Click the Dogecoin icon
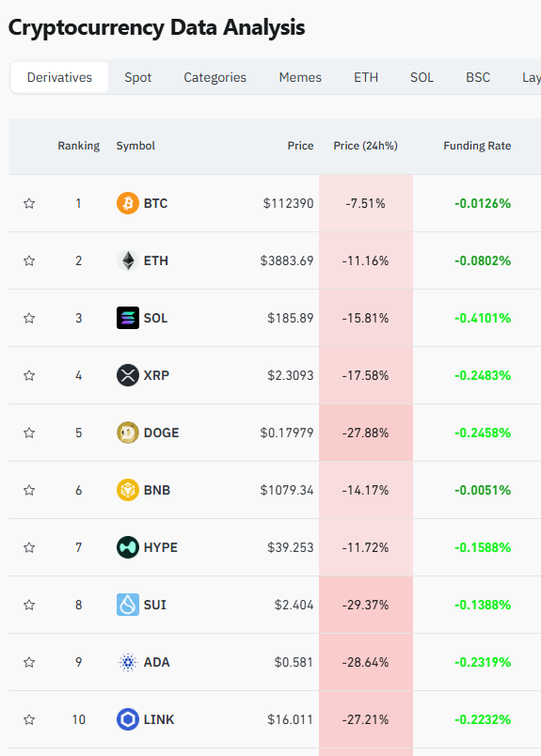The height and width of the screenshot is (756, 541). [128, 433]
